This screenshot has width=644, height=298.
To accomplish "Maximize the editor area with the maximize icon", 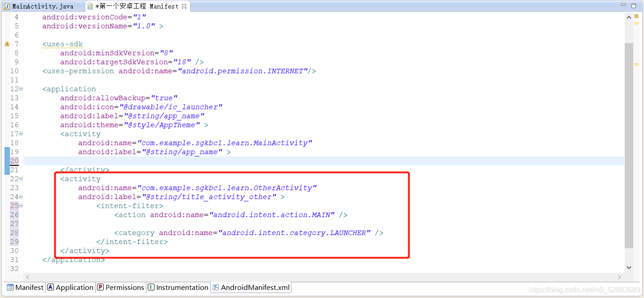I will [634, 6].
